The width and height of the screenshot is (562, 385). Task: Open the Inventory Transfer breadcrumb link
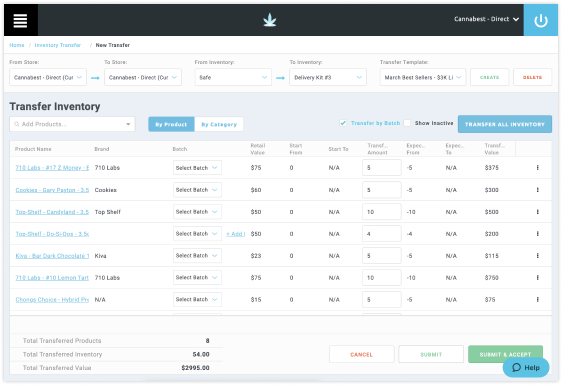(58, 45)
